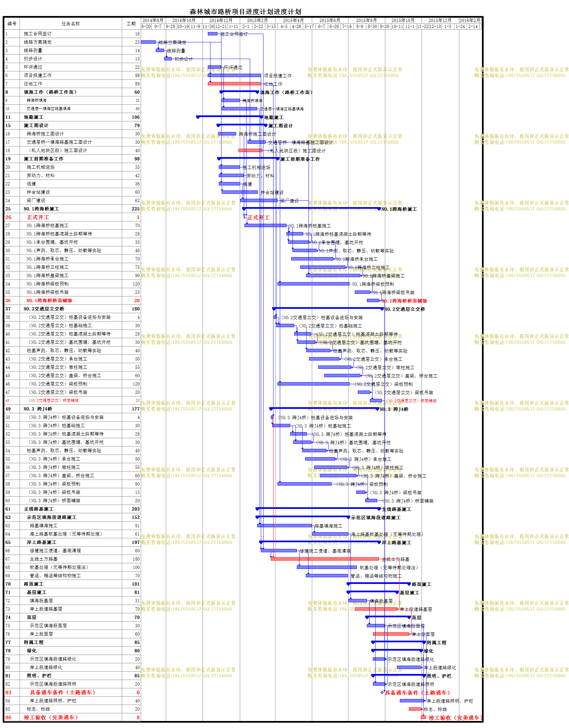The height and width of the screenshot is (728, 569).
Task: Select red row 26 正式开工 in task table
Action: pos(72,217)
